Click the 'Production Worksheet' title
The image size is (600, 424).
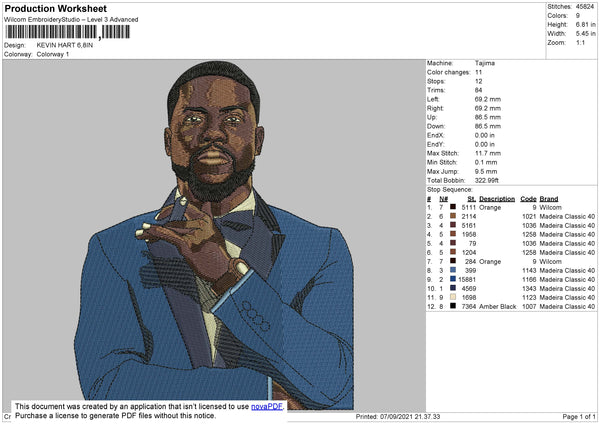[55, 8]
